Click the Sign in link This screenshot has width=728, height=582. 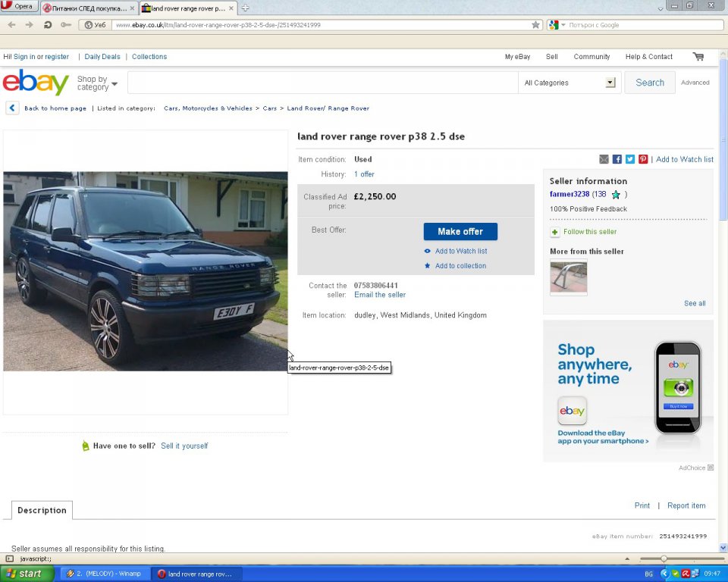(x=24, y=57)
